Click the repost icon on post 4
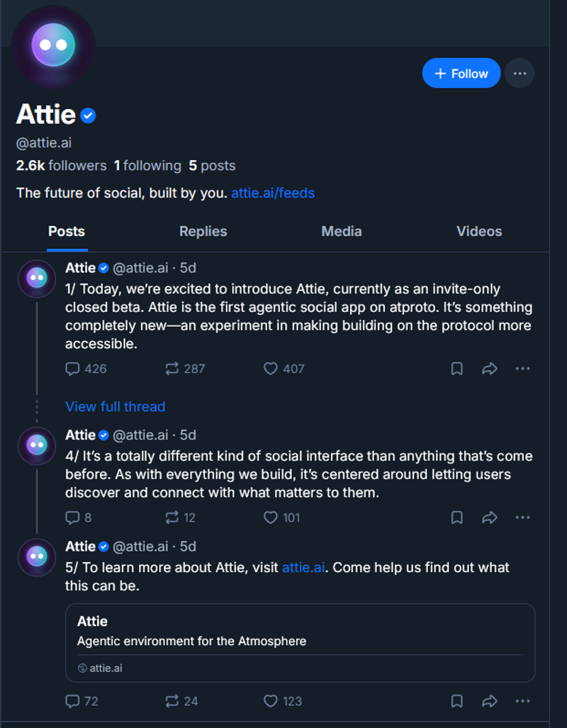The image size is (567, 728). tap(170, 517)
